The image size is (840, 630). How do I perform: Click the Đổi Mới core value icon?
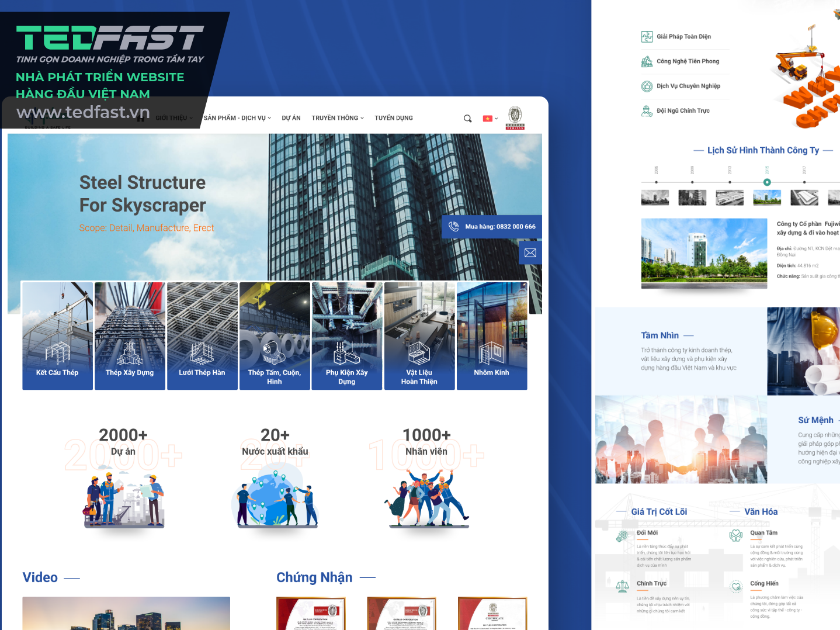pyautogui.click(x=622, y=536)
